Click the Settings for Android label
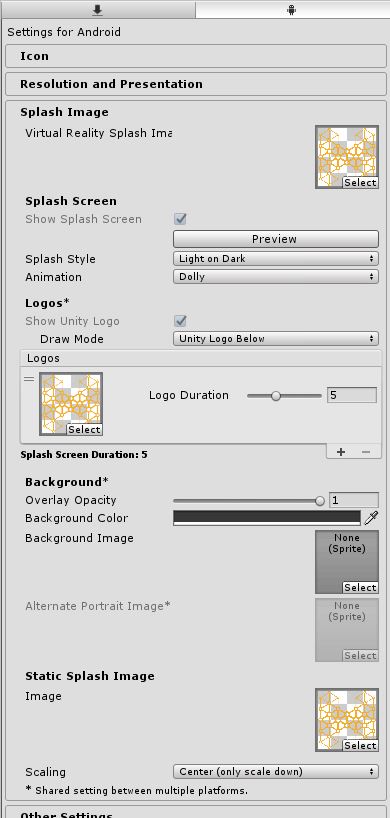The image size is (390, 818). click(64, 32)
